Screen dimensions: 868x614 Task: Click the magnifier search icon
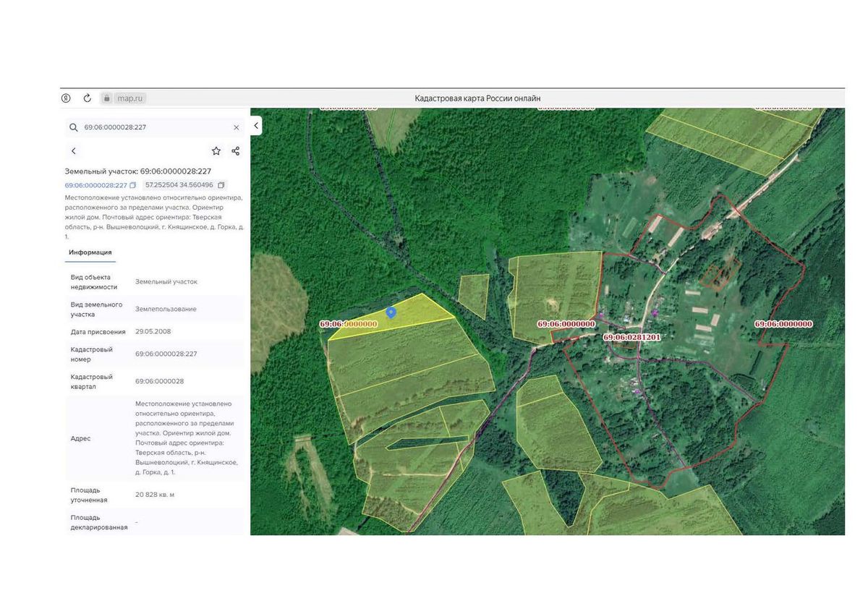point(74,127)
